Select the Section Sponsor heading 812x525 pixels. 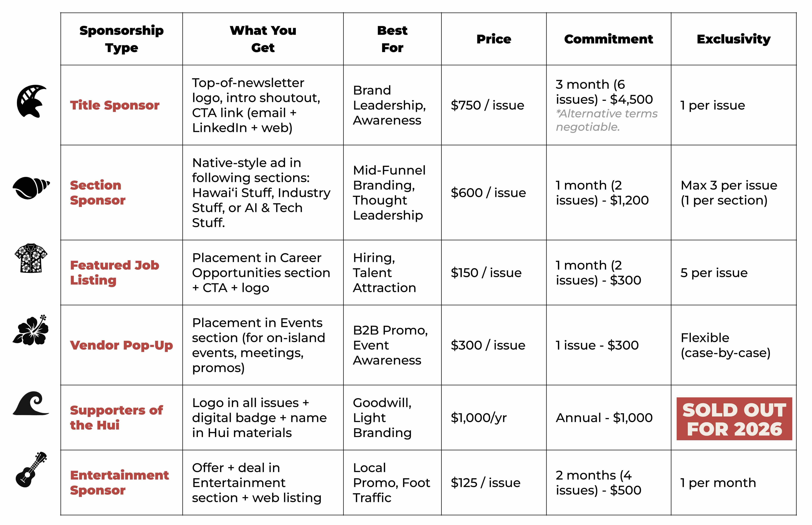click(98, 193)
